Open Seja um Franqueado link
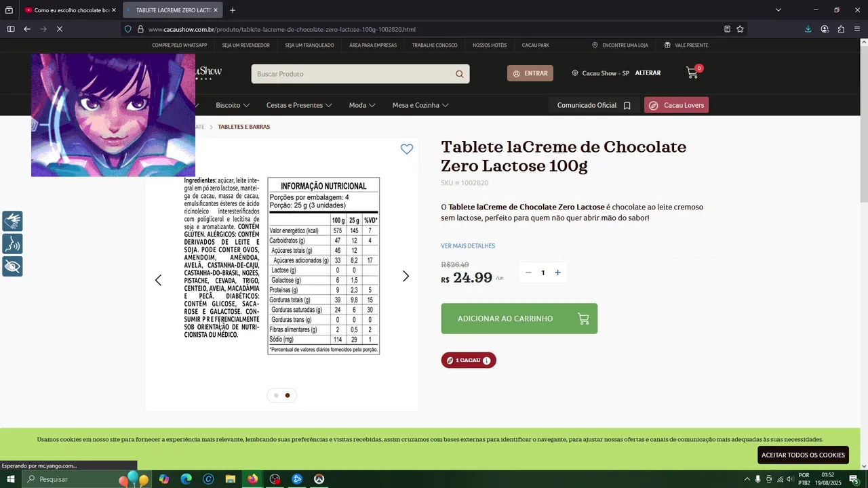This screenshot has height=488, width=868. 309,45
